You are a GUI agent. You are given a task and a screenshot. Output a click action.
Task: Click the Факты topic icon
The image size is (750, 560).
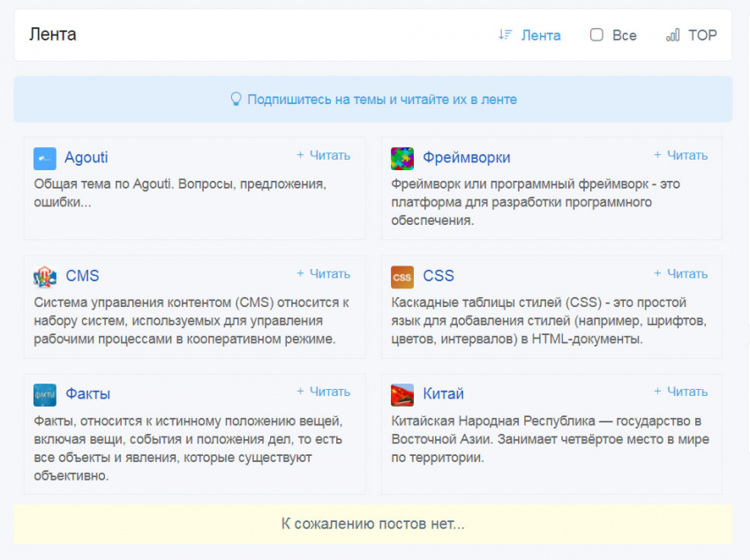tap(45, 393)
